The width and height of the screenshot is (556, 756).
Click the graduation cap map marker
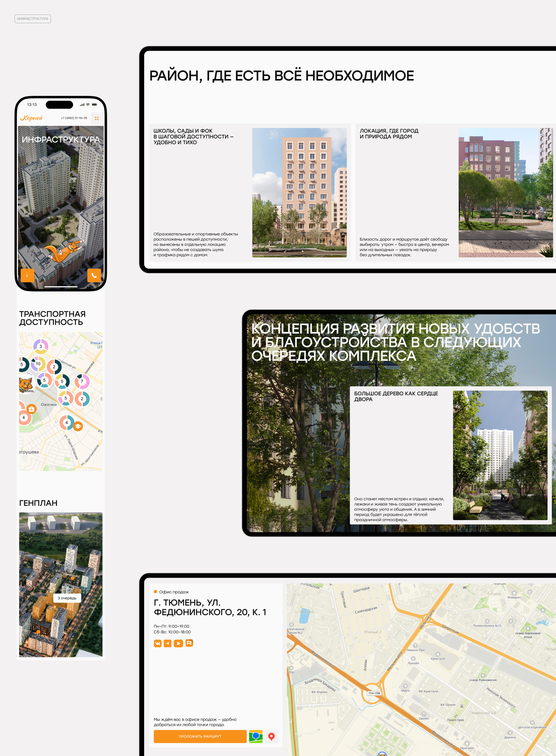tap(78, 426)
